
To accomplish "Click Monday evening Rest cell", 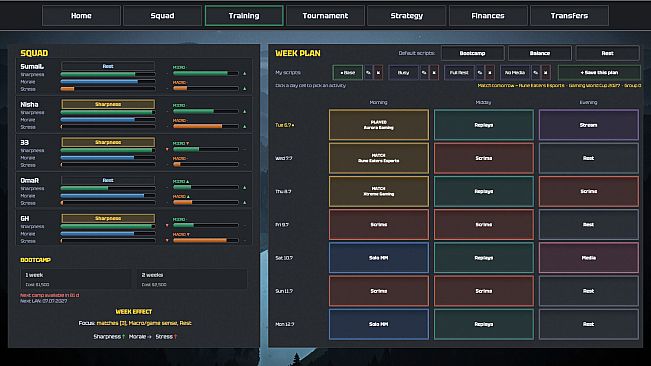I will coord(589,324).
